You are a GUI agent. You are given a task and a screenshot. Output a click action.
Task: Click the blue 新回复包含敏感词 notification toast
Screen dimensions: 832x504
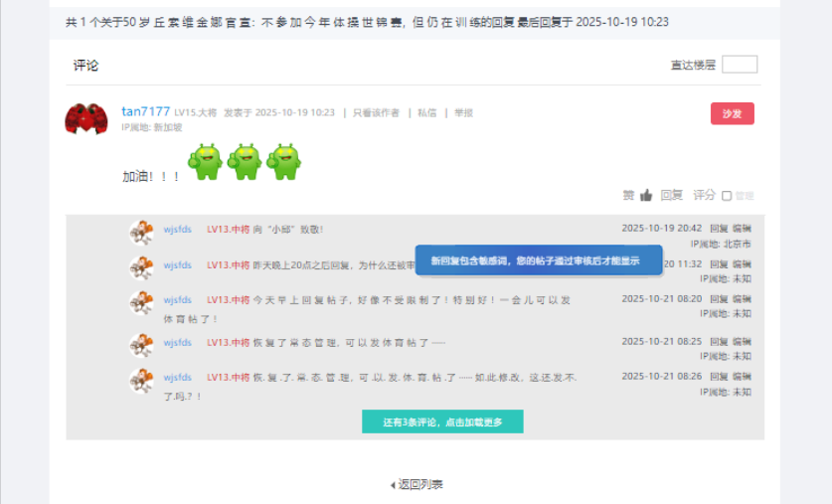click(539, 260)
